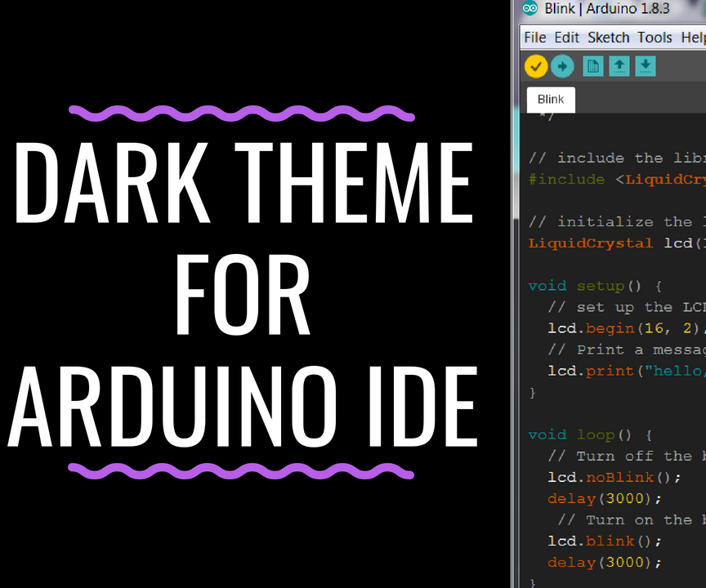This screenshot has height=588, width=706.
Task: Open the Tools menu
Action: tap(655, 38)
